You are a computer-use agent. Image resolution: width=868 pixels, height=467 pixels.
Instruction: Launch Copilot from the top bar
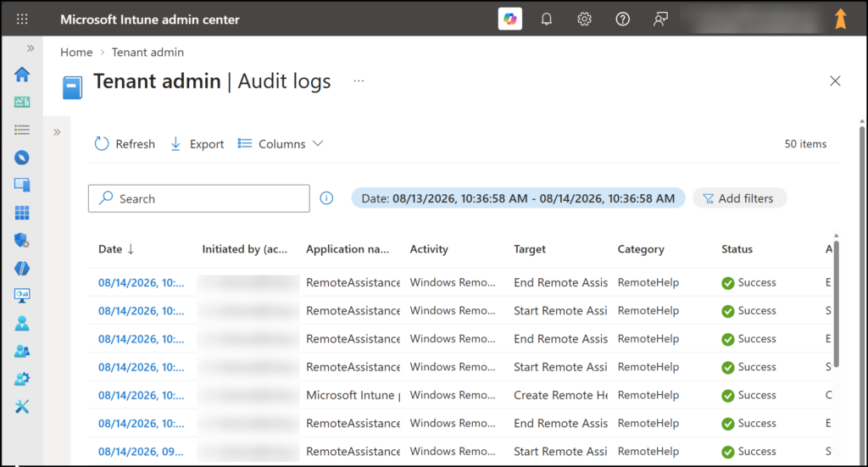[509, 19]
